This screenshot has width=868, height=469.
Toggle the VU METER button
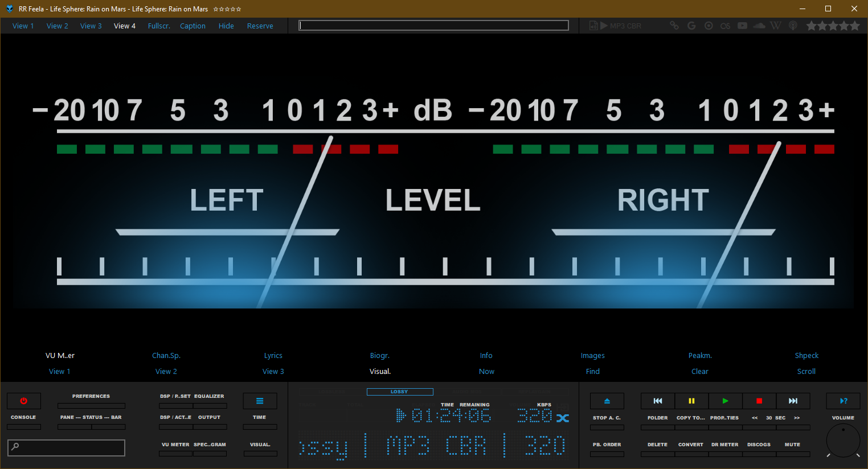pos(175,454)
